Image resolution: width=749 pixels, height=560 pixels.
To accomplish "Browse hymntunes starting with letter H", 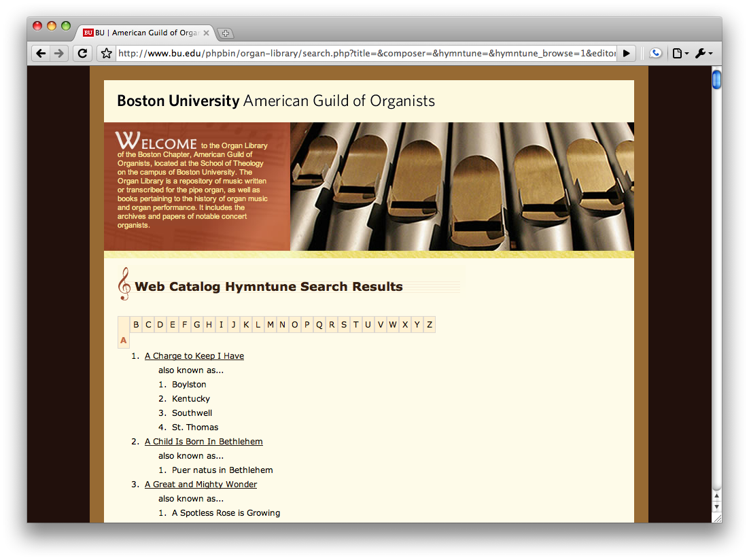I will (209, 324).
